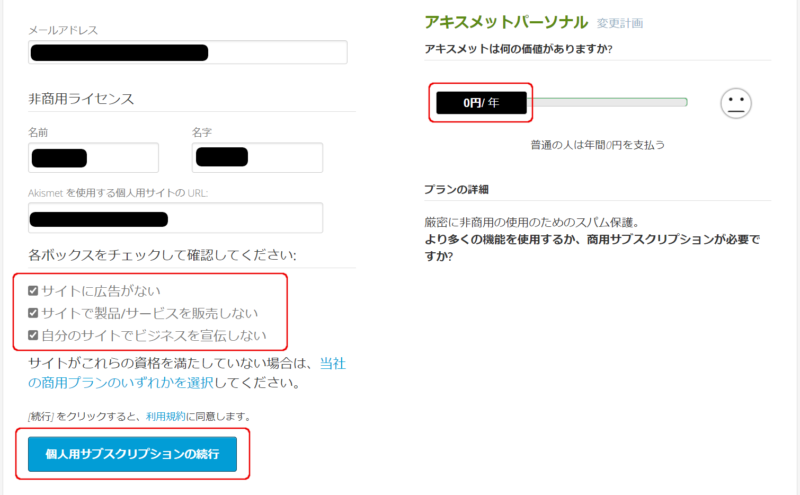Click 厳密に非商用の使用のためのスパム保護 text

point(532,222)
